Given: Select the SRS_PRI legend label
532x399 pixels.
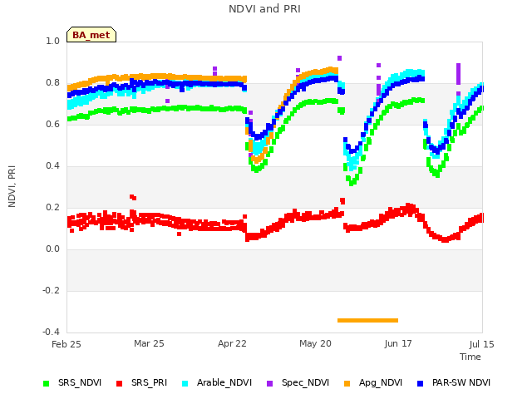Looking at the screenshot, I should click(x=150, y=382).
